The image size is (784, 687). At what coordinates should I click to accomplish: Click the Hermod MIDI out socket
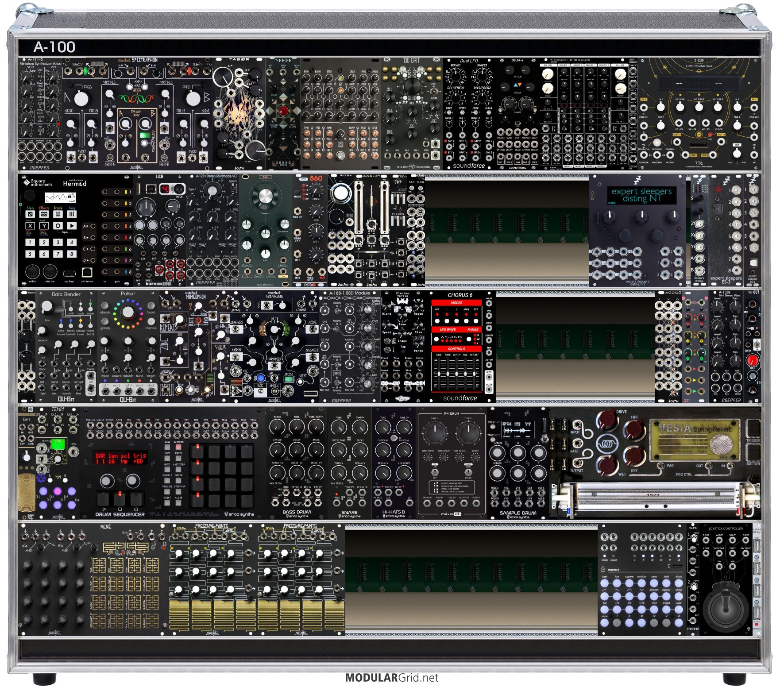coord(49,271)
